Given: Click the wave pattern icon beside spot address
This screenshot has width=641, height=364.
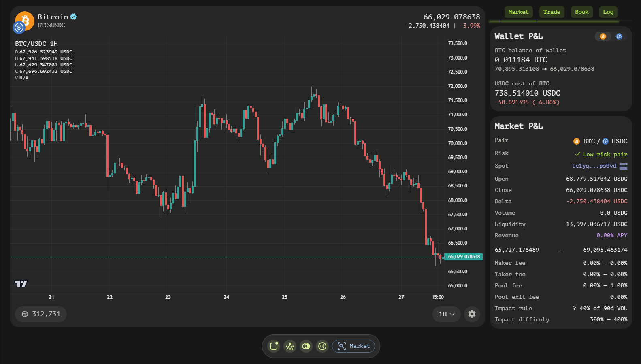Looking at the screenshot, I should (624, 166).
